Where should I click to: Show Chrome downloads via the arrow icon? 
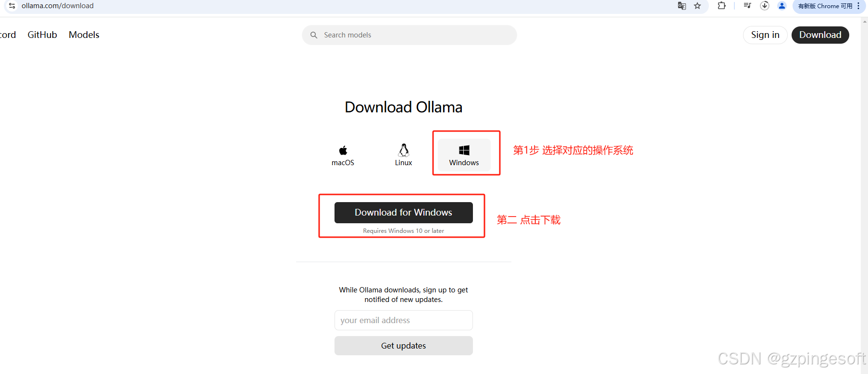click(x=765, y=6)
